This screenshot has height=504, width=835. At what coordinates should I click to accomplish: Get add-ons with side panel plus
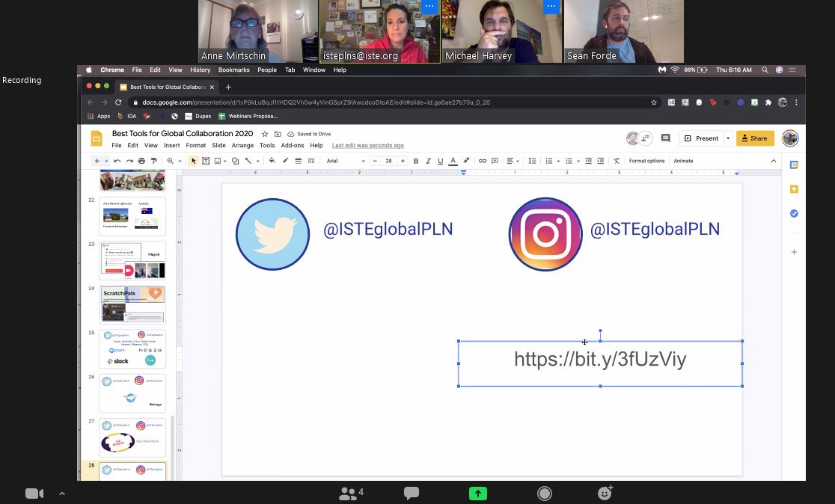coord(794,252)
